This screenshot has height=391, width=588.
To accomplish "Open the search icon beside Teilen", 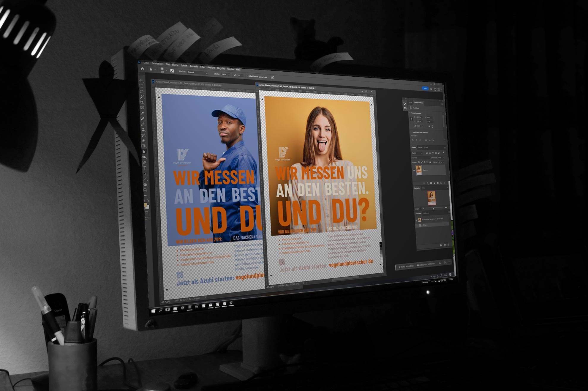I will click(x=431, y=89).
